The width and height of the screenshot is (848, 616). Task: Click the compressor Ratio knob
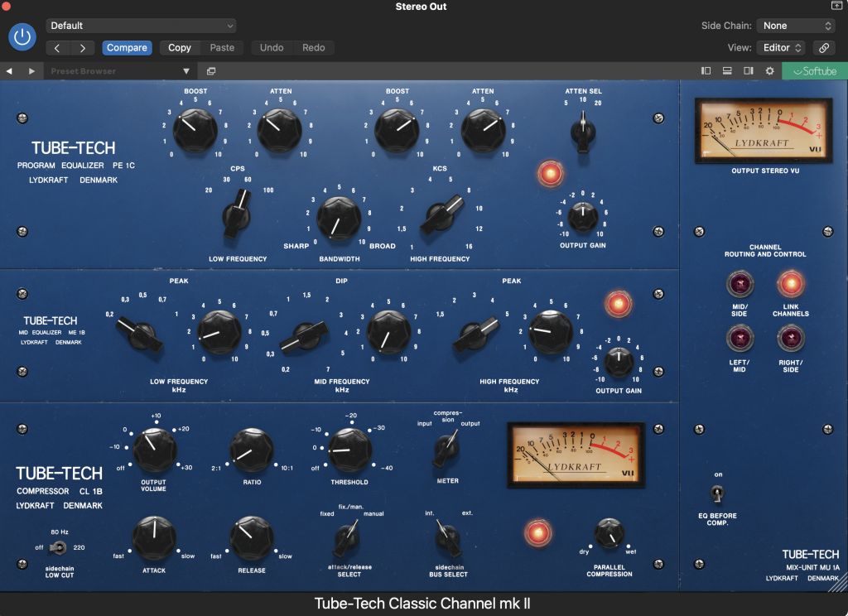251,450
